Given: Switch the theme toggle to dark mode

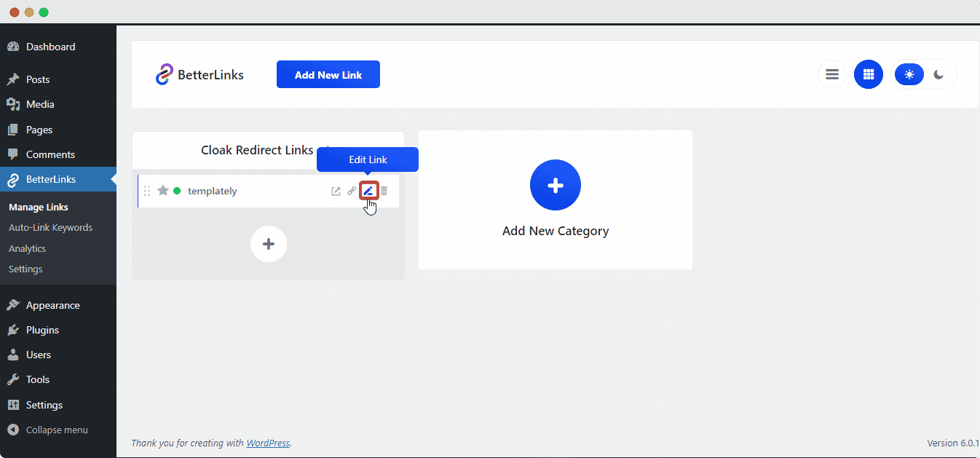Looking at the screenshot, I should 939,74.
